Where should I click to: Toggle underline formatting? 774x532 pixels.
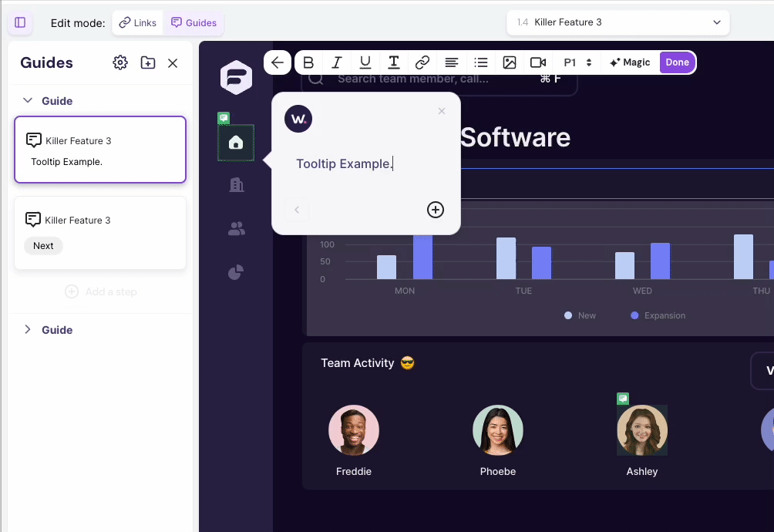pyautogui.click(x=365, y=62)
